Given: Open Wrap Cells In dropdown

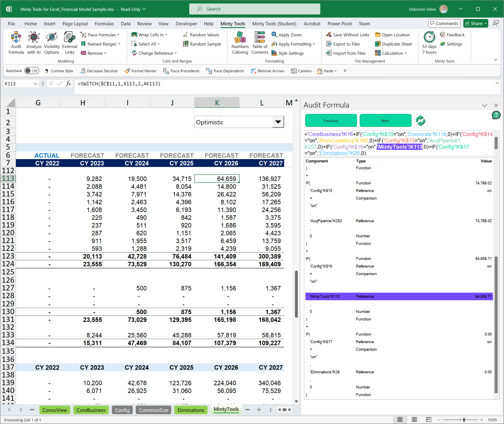Looking at the screenshot, I should click(x=149, y=35).
